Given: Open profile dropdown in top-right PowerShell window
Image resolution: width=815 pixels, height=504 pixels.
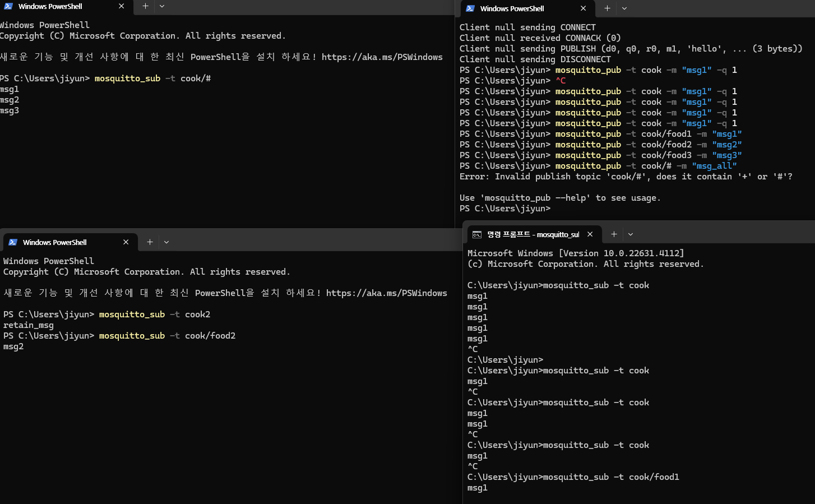Looking at the screenshot, I should (x=624, y=8).
